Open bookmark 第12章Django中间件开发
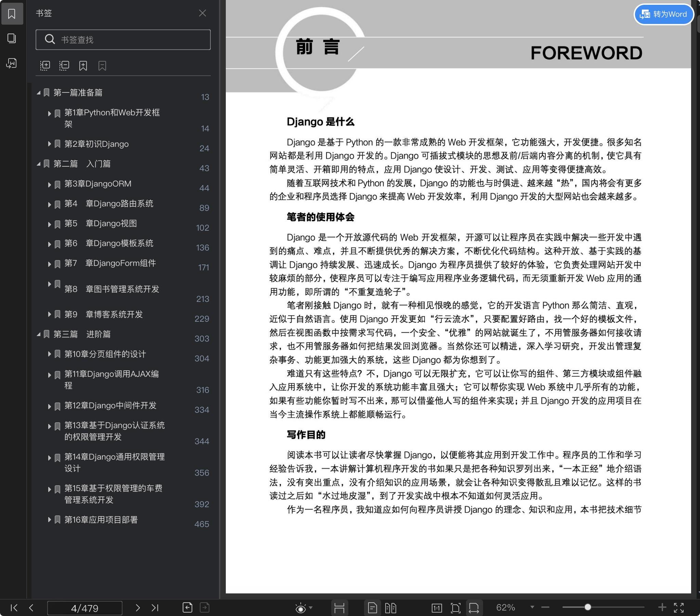Screen dimensions: 700x616 coord(111,405)
